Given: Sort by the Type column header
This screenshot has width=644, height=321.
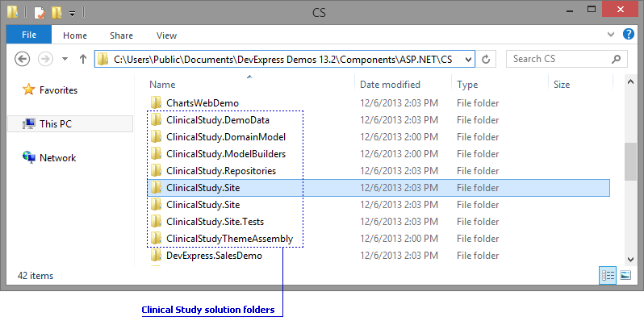Looking at the screenshot, I should (467, 85).
